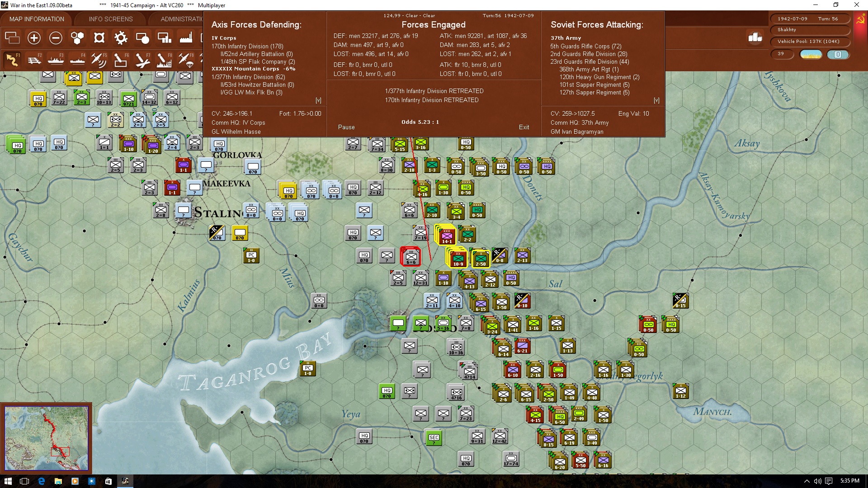This screenshot has height=488, width=868.
Task: Toggle the hex grid display icon
Action: coord(77,38)
